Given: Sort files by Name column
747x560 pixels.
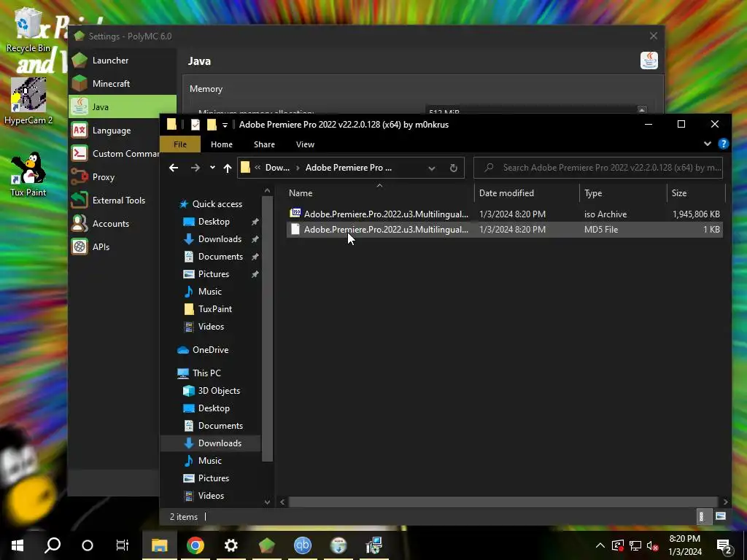Looking at the screenshot, I should 379,192.
